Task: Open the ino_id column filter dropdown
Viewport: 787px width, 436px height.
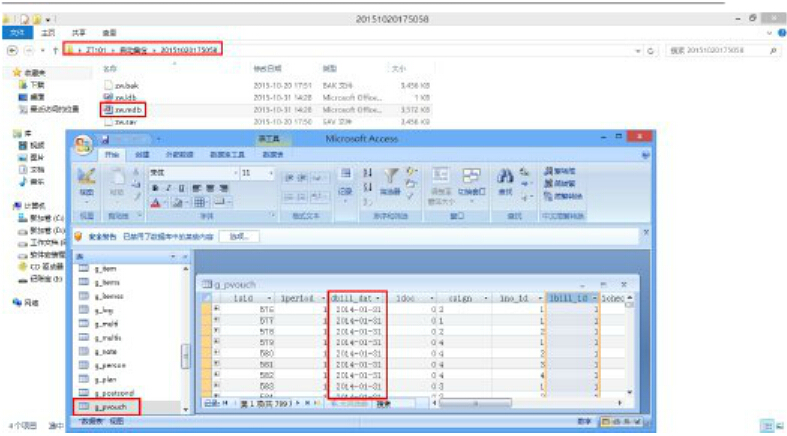Action: (540, 298)
